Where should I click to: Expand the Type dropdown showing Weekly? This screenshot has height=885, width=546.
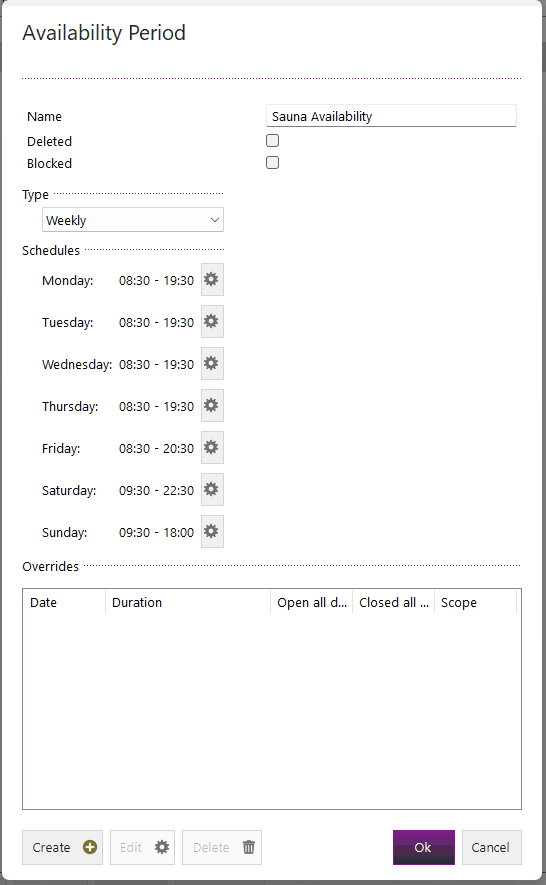tap(133, 220)
